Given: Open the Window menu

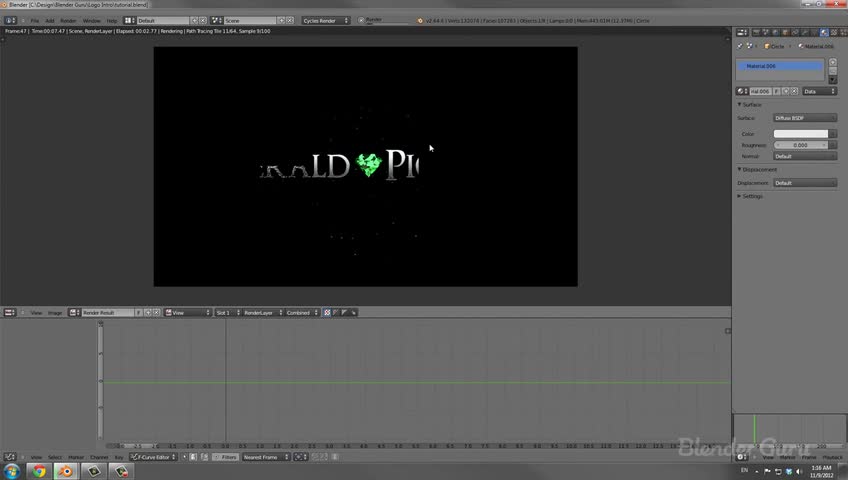Looking at the screenshot, I should (x=91, y=21).
